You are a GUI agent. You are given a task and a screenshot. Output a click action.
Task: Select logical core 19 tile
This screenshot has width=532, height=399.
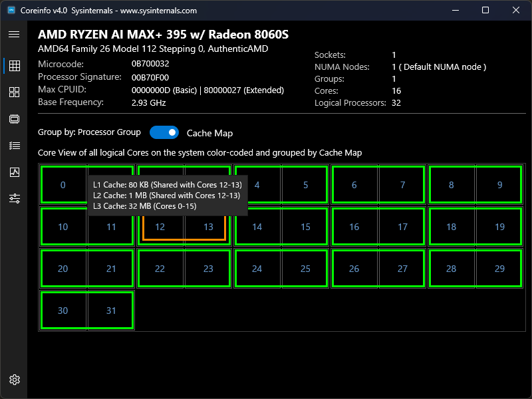tap(499, 227)
